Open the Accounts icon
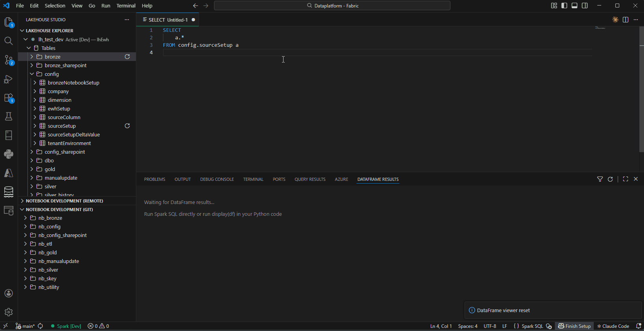Screen dimensions: 644x331 (x=9, y=293)
